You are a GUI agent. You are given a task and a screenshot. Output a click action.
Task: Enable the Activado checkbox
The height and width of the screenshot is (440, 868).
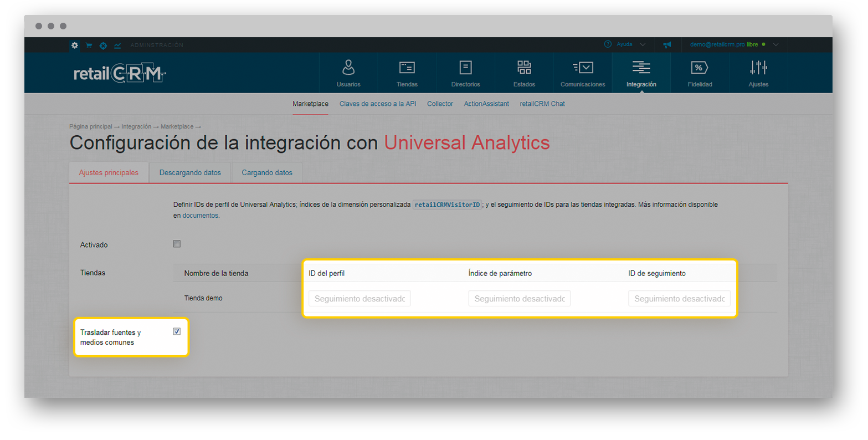click(177, 244)
